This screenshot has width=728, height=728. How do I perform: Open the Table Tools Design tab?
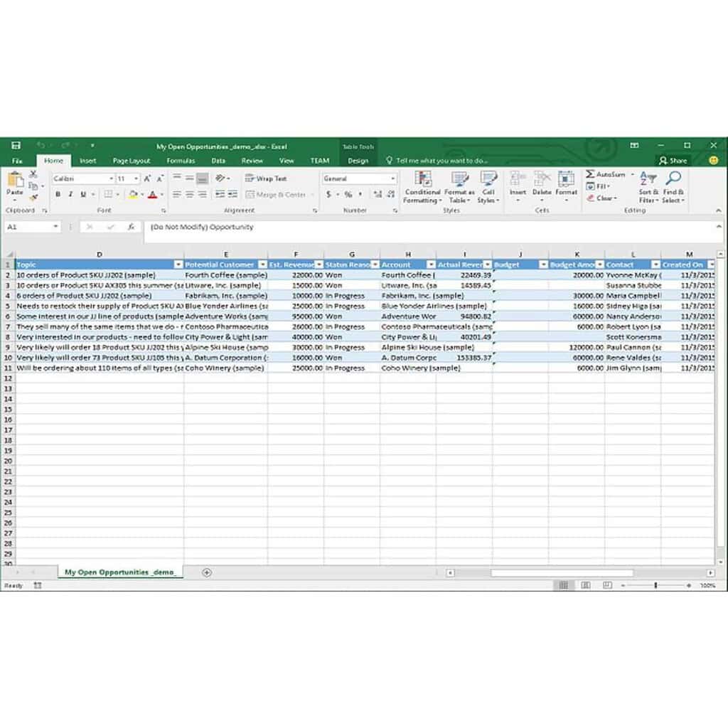(358, 161)
